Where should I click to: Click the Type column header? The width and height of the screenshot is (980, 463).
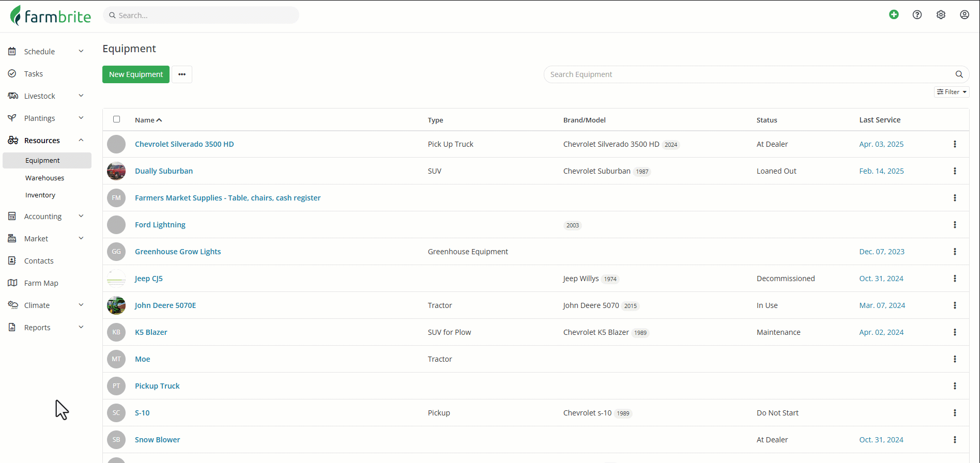436,120
